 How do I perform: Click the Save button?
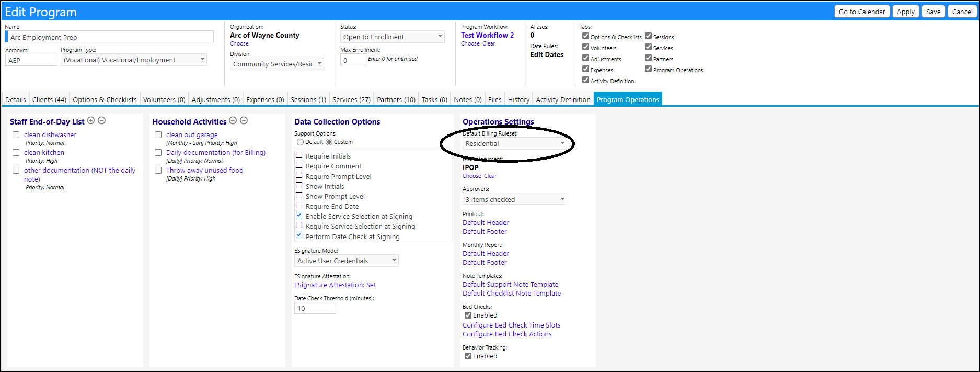click(x=933, y=12)
